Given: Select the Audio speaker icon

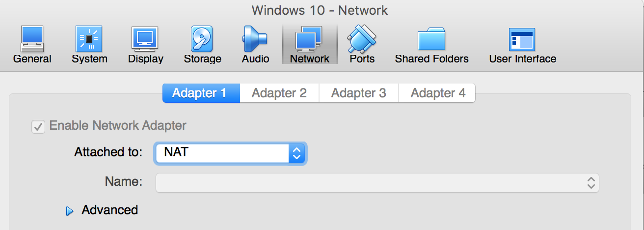Looking at the screenshot, I should pyautogui.click(x=255, y=39).
